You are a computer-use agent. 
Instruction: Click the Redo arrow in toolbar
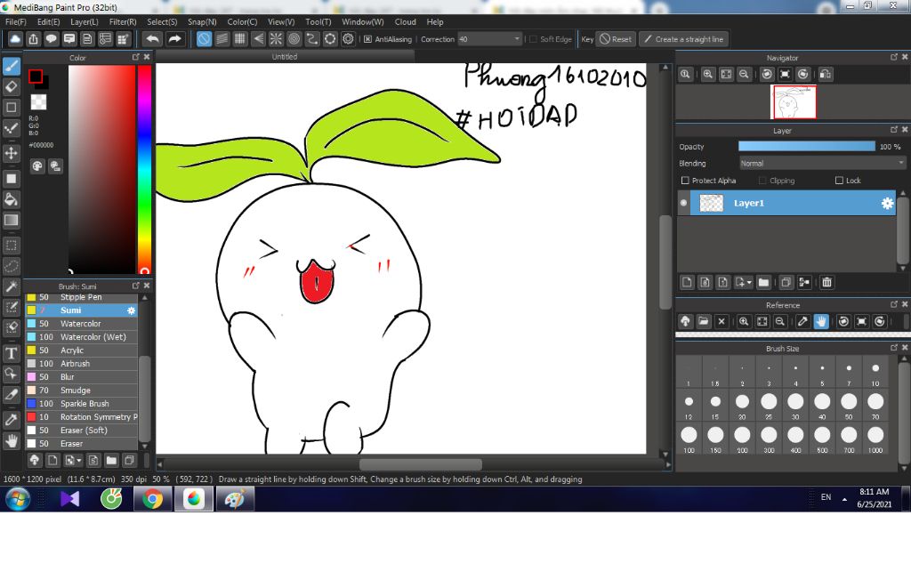[x=174, y=39]
